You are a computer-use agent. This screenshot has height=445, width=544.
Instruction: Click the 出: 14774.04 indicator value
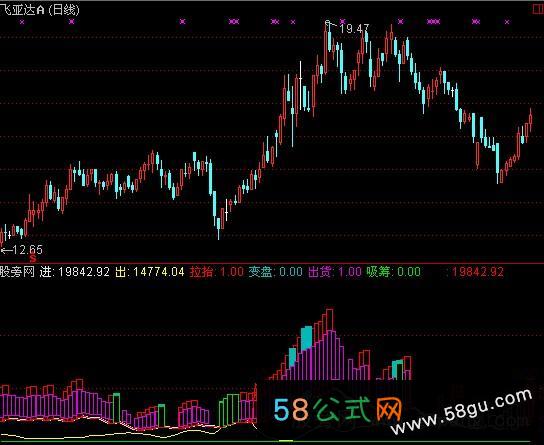pos(150,272)
